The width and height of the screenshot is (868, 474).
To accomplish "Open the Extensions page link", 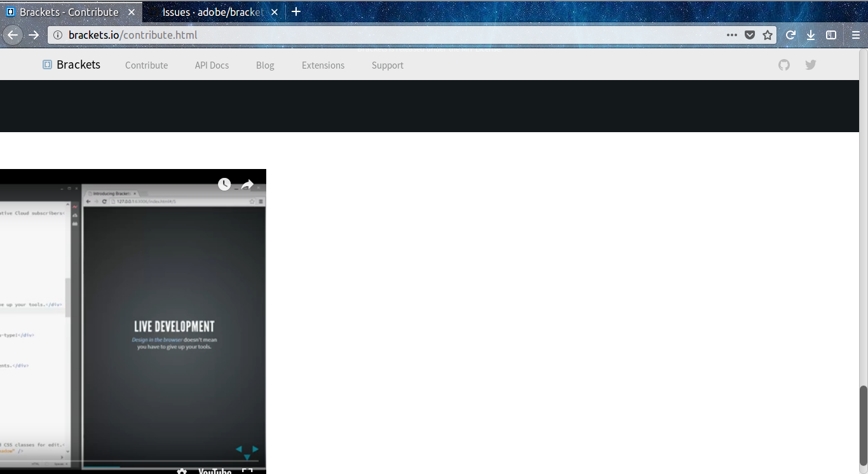I will tap(323, 65).
